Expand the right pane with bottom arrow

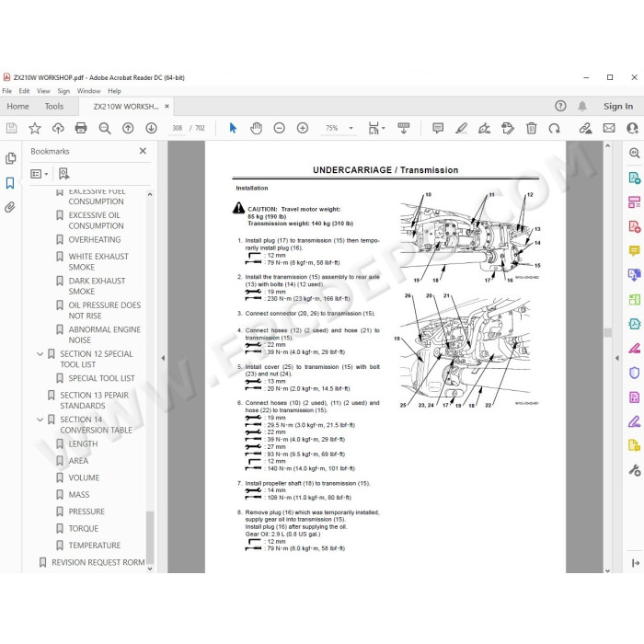[x=635, y=563]
